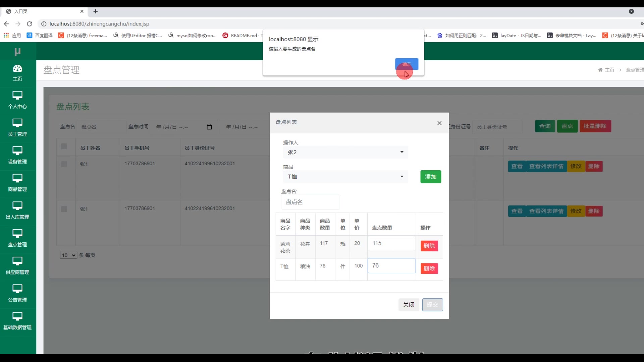Expand the 操作人 dropdown showing 张2
Viewport: 644px width, 362px height.
(x=345, y=152)
